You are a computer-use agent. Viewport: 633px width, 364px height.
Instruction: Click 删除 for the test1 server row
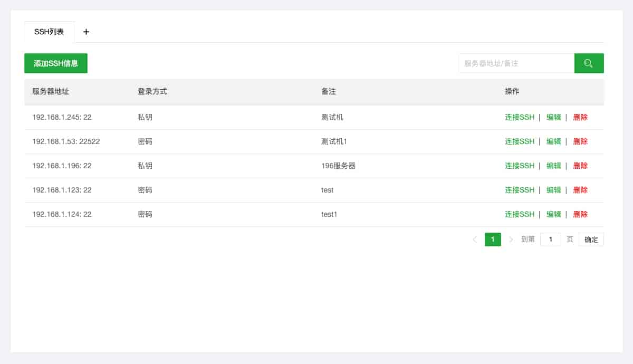(580, 214)
